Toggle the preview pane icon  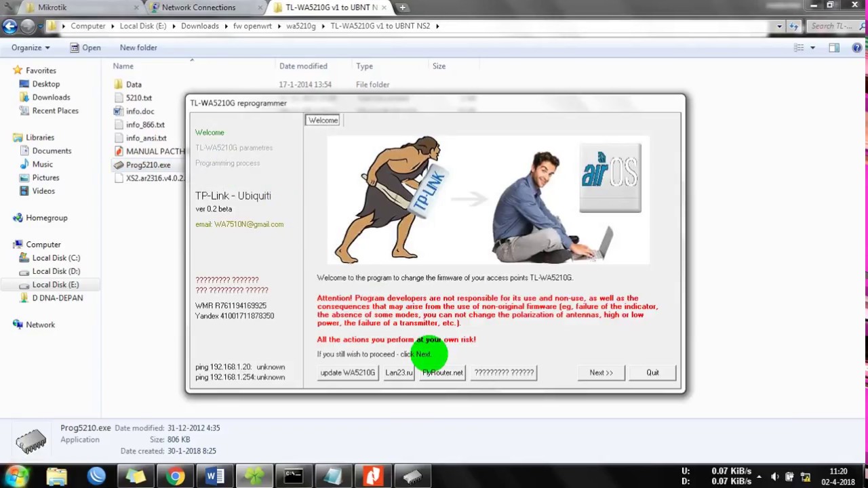pyautogui.click(x=834, y=48)
